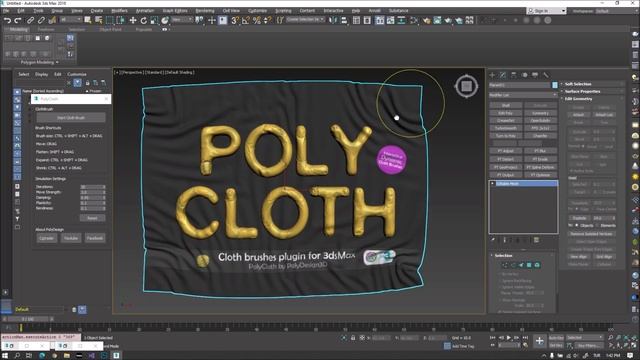Select the Objects radio button
The image size is (640, 360).
coord(577,225)
